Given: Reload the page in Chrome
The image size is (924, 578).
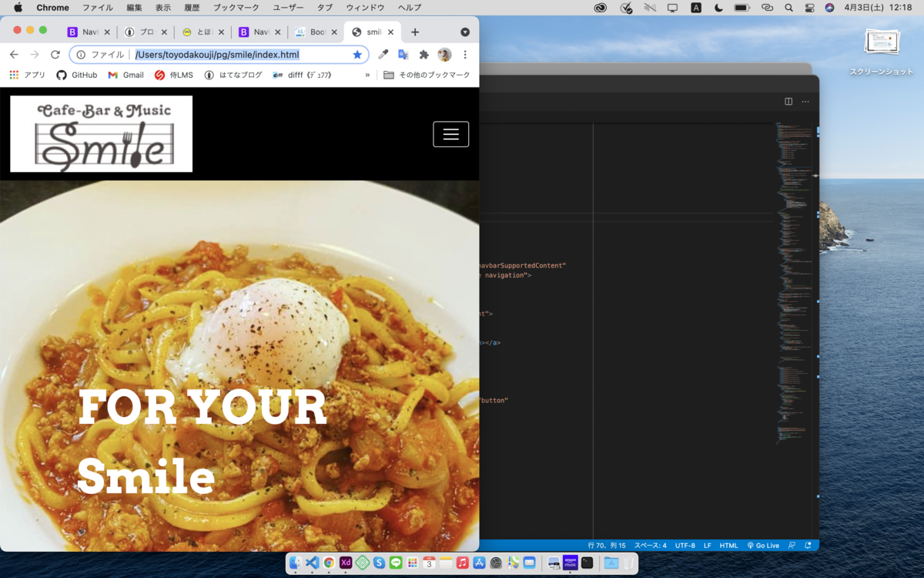Looking at the screenshot, I should 55,55.
